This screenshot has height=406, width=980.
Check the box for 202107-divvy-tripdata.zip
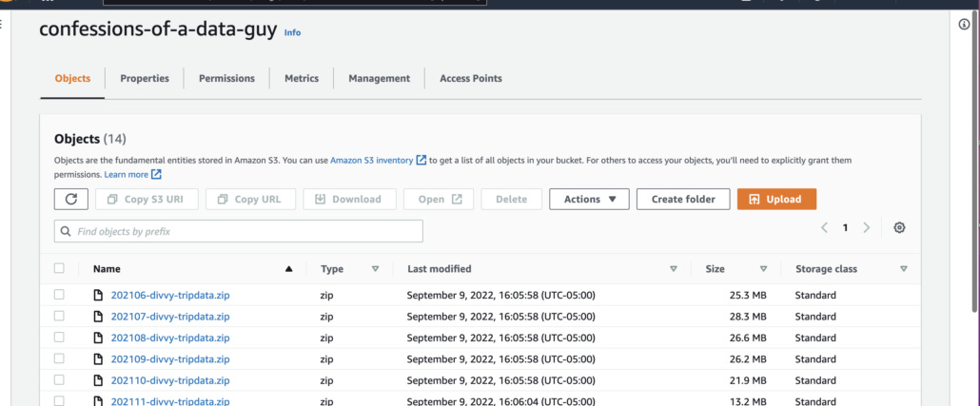tap(59, 316)
